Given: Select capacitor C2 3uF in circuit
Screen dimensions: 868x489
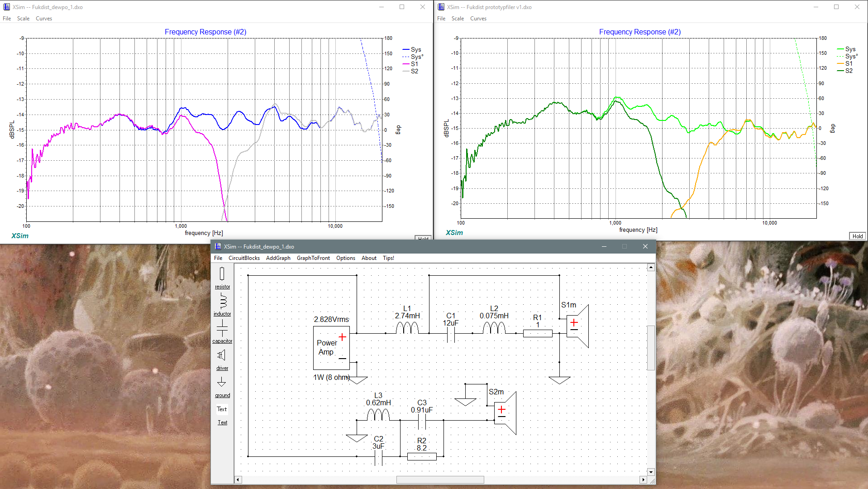Looking at the screenshot, I should coord(379,457).
